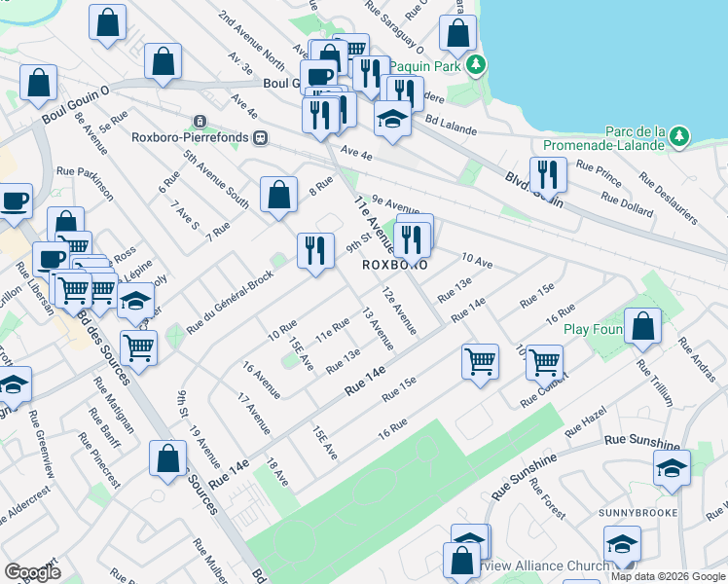Click the Rue Dollard street label
Screen dimensions: 728x584
[627, 204]
